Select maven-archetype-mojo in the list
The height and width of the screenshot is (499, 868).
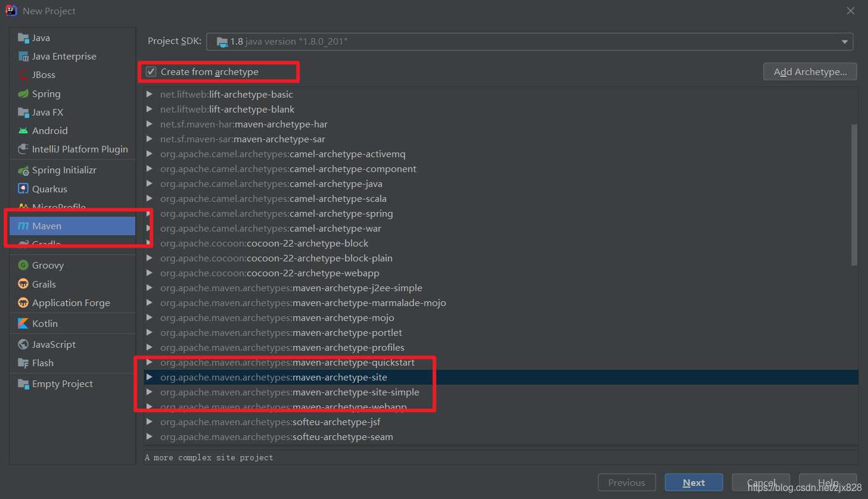pos(501,317)
